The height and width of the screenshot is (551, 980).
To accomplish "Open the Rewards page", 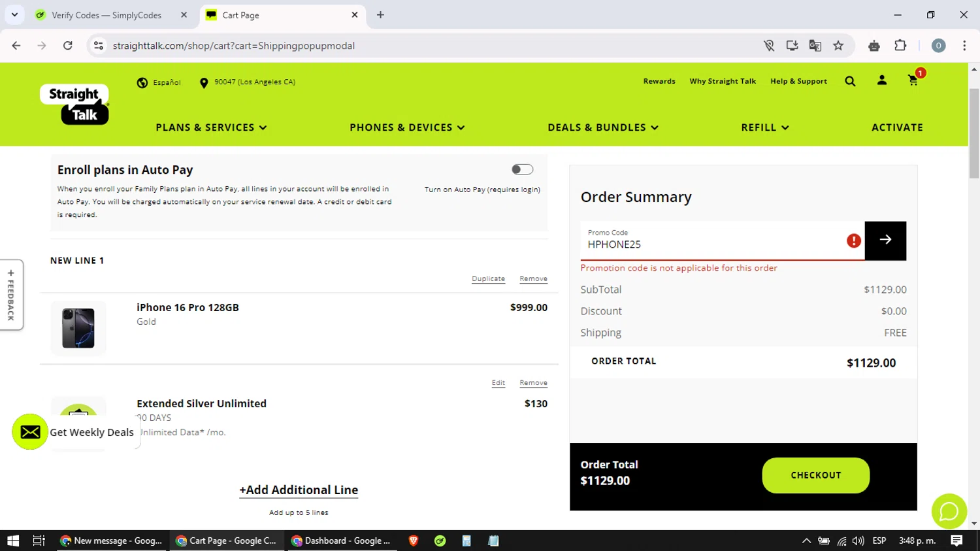I will [x=659, y=81].
